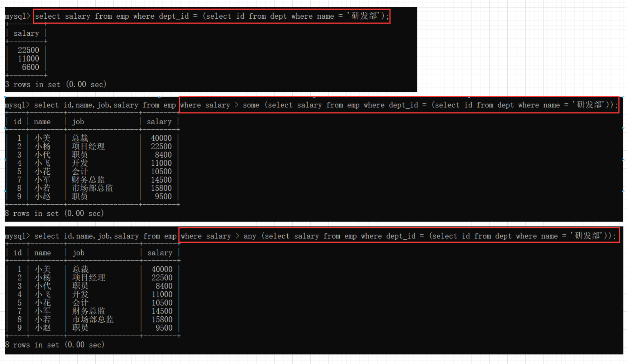Click the 'name' column header in the 'some' result

pyautogui.click(x=42, y=122)
